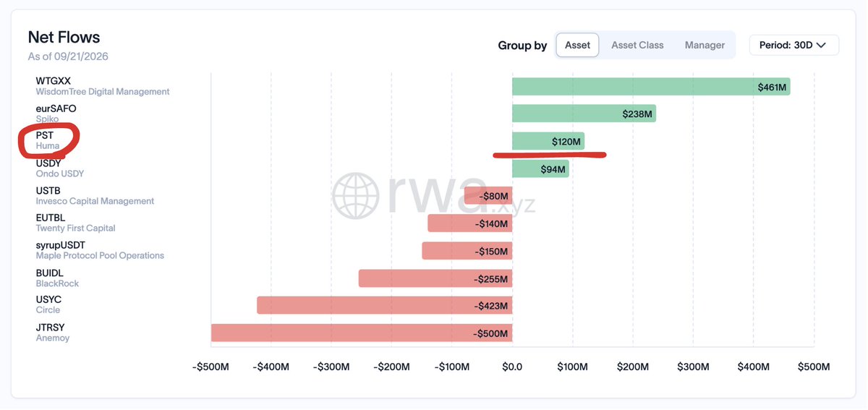Click the As of 09/21/2026 date
This screenshot has width=868, height=410.
coord(68,56)
